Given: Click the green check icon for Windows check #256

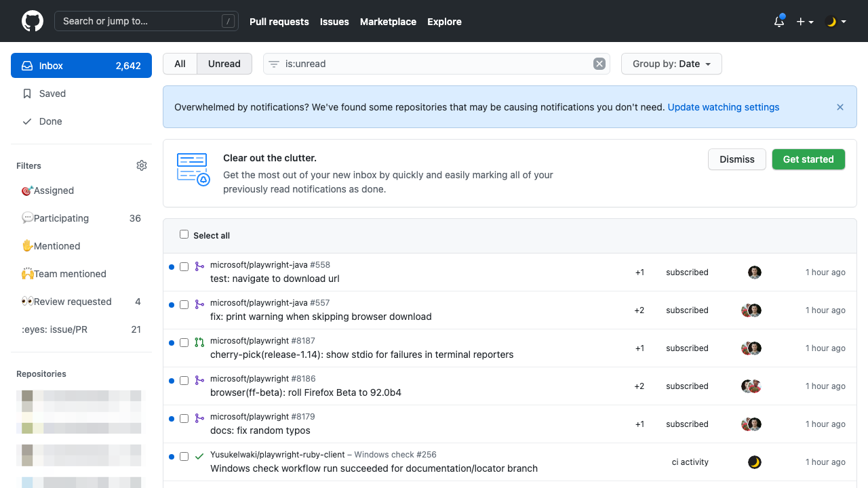Looking at the screenshot, I should pos(199,457).
